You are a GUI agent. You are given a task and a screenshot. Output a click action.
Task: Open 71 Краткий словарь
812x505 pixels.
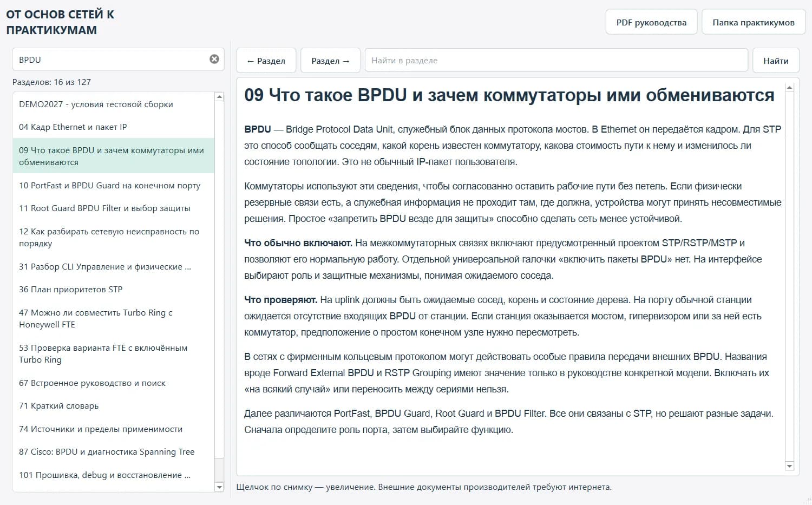(113, 405)
